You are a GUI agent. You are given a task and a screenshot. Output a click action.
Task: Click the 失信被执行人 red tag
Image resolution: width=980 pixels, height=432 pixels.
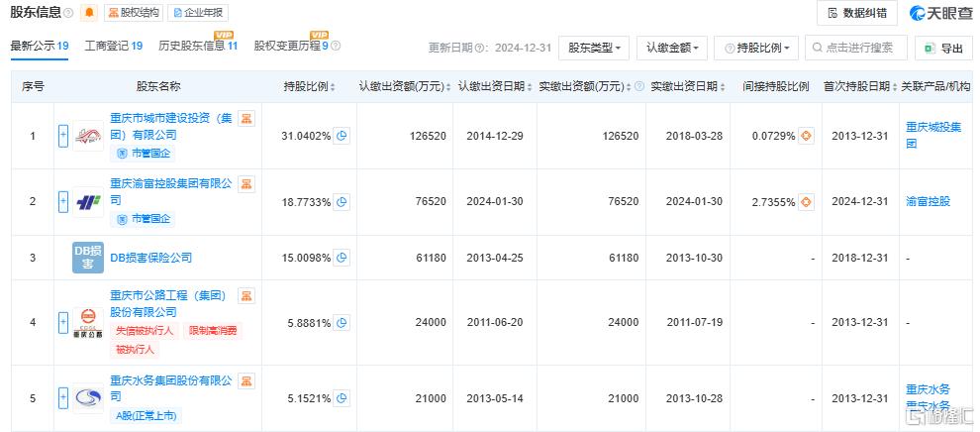click(145, 331)
